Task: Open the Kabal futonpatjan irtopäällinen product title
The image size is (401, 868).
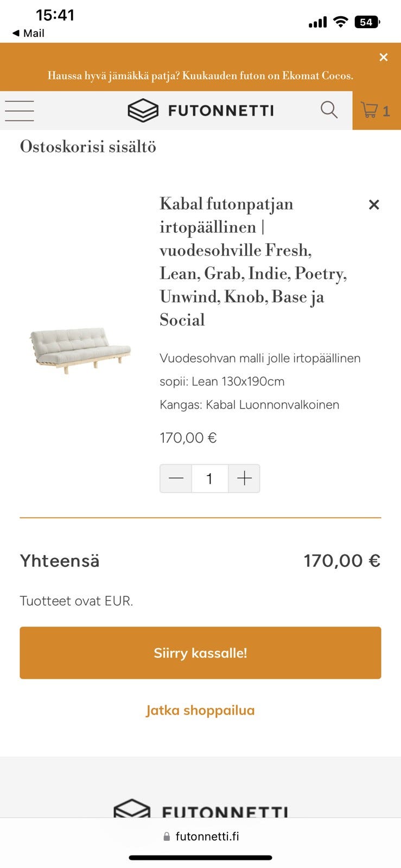Action: click(x=252, y=261)
